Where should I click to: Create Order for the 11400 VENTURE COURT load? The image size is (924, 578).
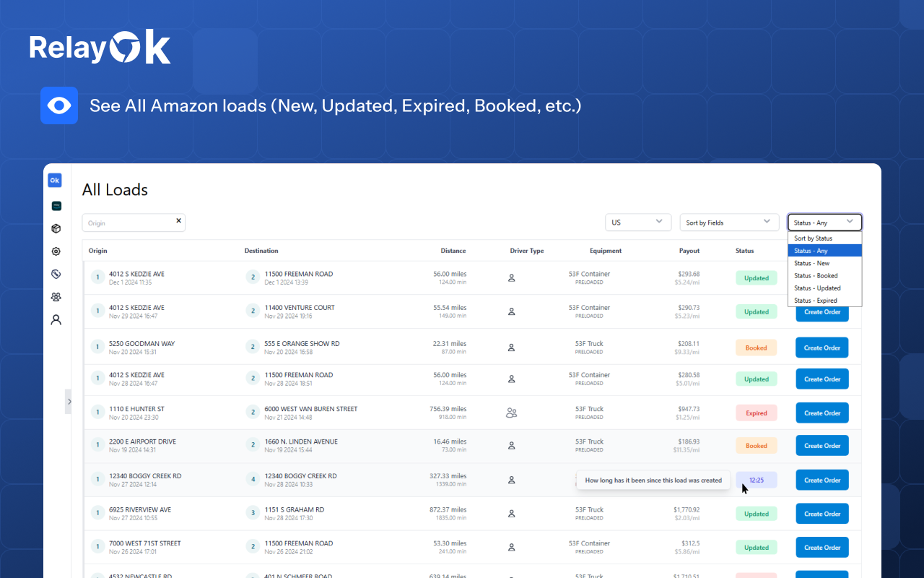click(x=822, y=312)
